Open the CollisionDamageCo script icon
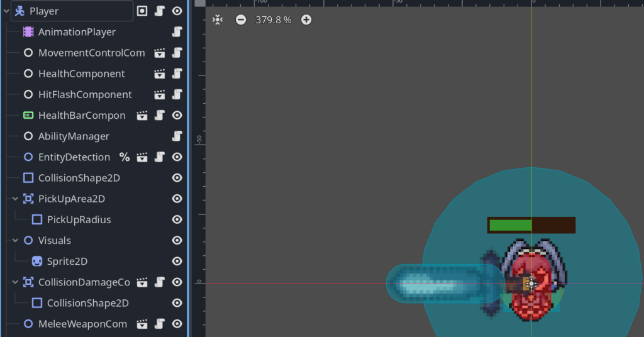The image size is (644, 337). tap(160, 282)
